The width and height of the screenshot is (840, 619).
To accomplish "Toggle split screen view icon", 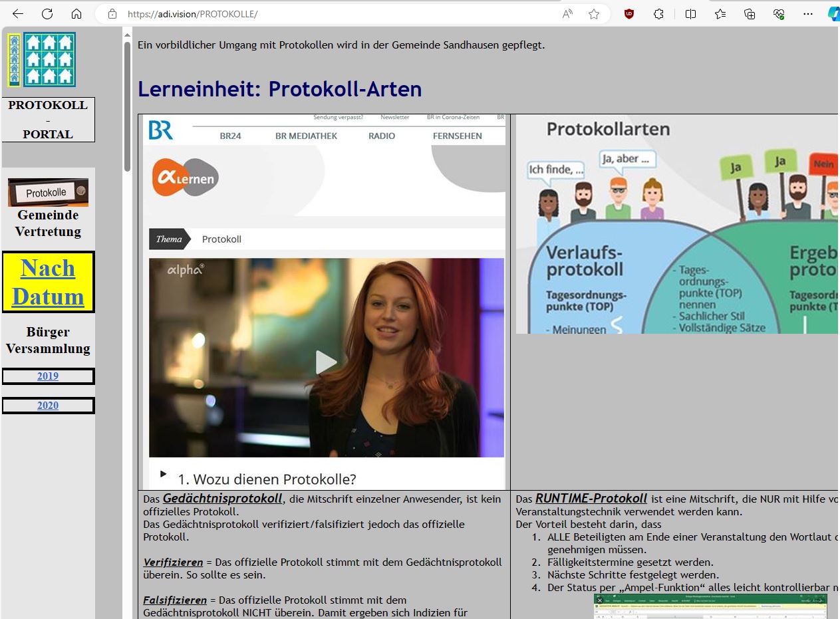I will click(690, 14).
